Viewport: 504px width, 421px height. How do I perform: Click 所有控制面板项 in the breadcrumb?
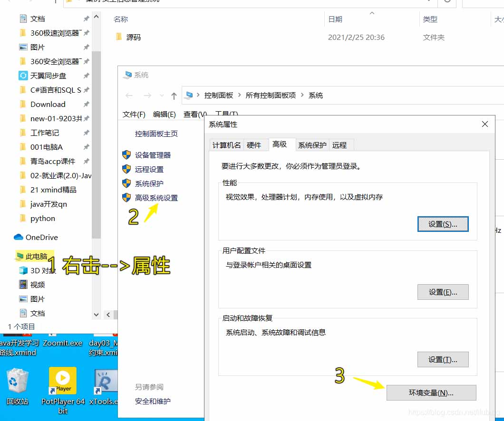(x=271, y=96)
